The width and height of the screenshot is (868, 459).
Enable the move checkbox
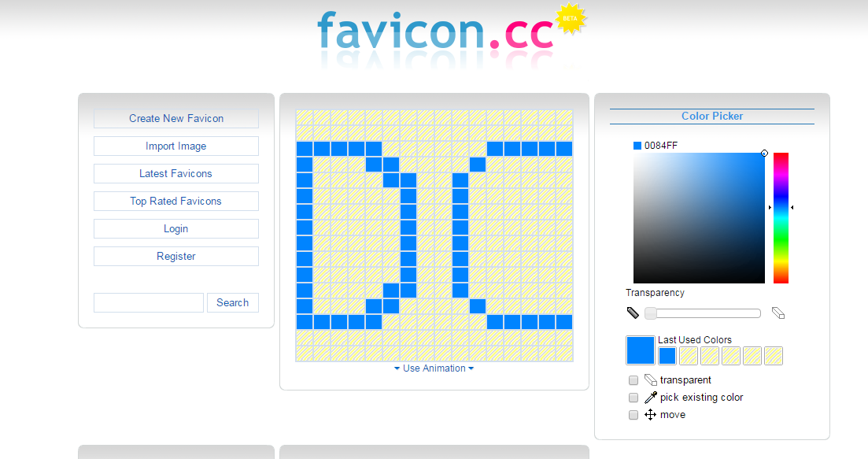pyautogui.click(x=633, y=415)
